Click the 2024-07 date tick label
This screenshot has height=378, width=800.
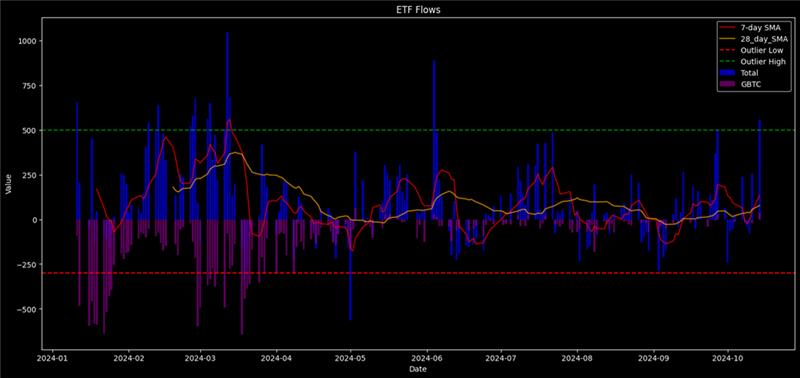click(x=501, y=358)
